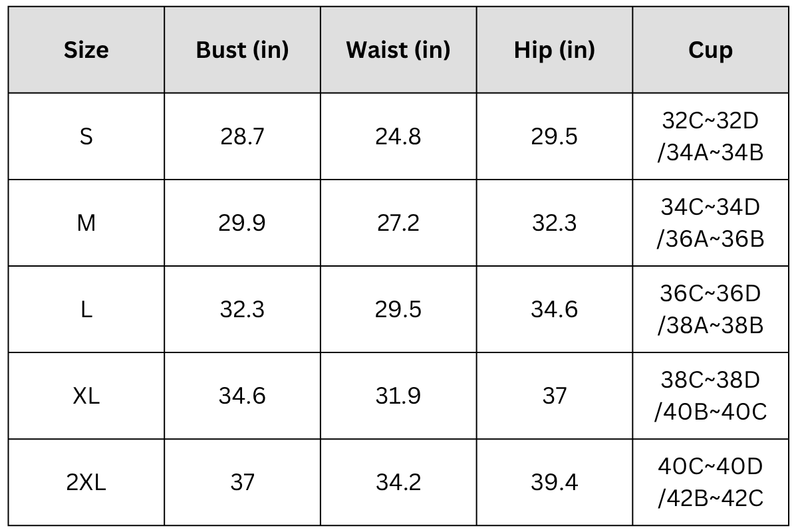
Task: Click the M size cell
Action: 86,223
